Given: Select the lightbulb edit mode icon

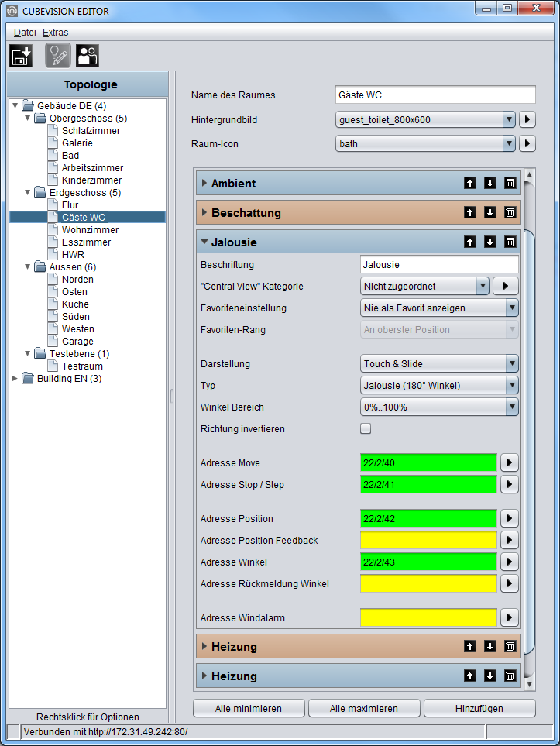Looking at the screenshot, I should click(x=58, y=56).
